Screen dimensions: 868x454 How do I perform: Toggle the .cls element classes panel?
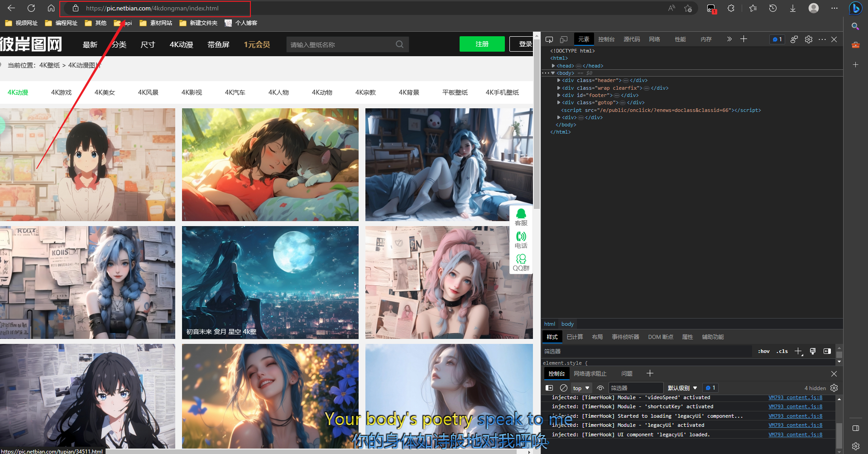[782, 351]
